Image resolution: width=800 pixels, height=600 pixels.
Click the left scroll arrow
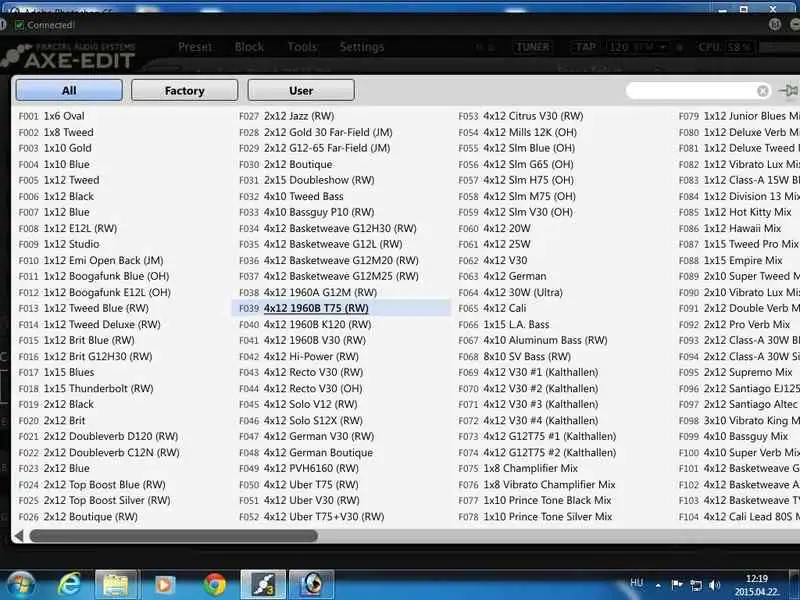pos(19,536)
